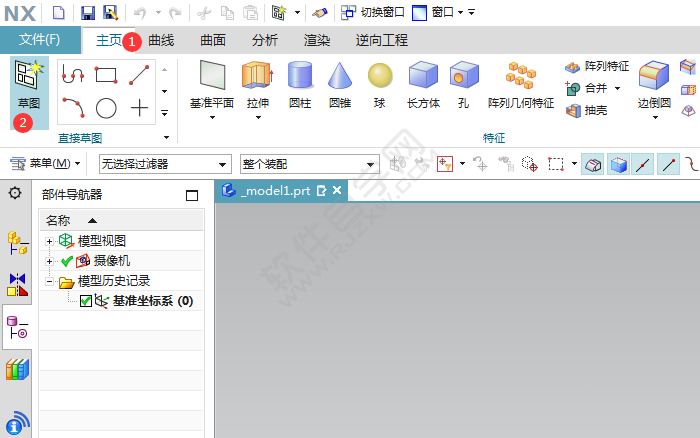The width and height of the screenshot is (700, 438).
Task: Open the 文件(F) menu
Action: click(x=40, y=40)
